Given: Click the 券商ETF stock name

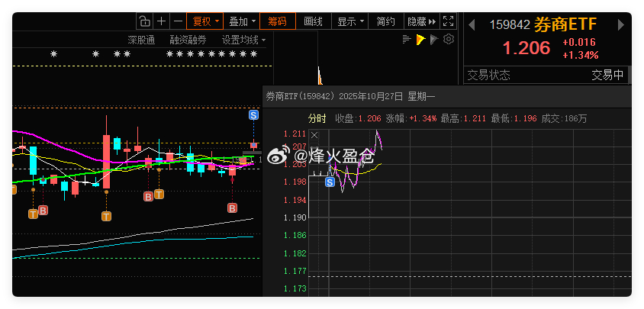Looking at the screenshot, I should pyautogui.click(x=565, y=24).
